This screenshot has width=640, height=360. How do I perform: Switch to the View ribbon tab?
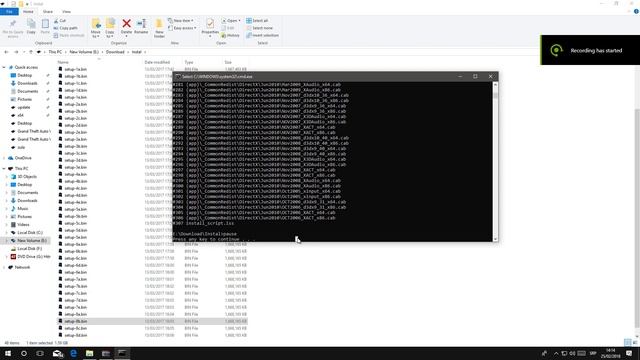[x=66, y=12]
